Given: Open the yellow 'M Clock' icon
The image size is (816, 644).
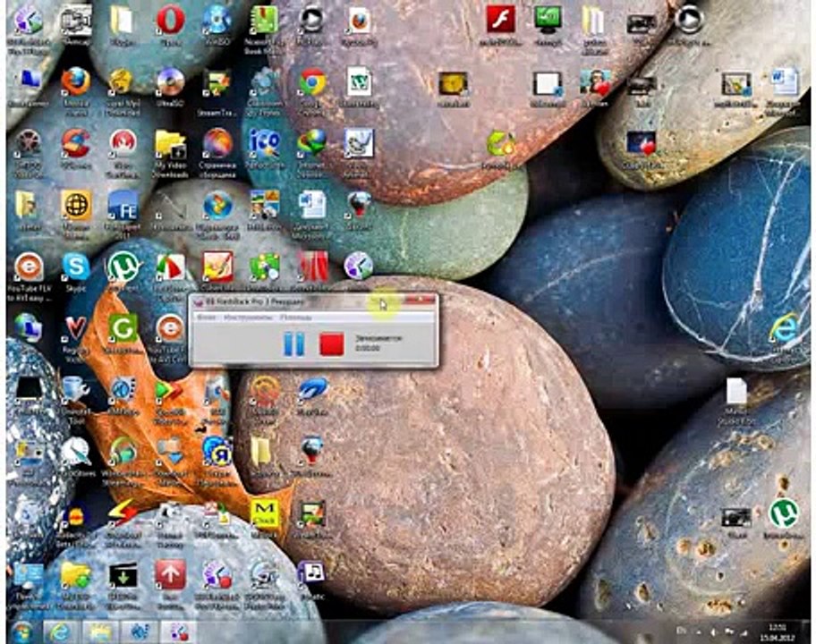Looking at the screenshot, I should (264, 513).
